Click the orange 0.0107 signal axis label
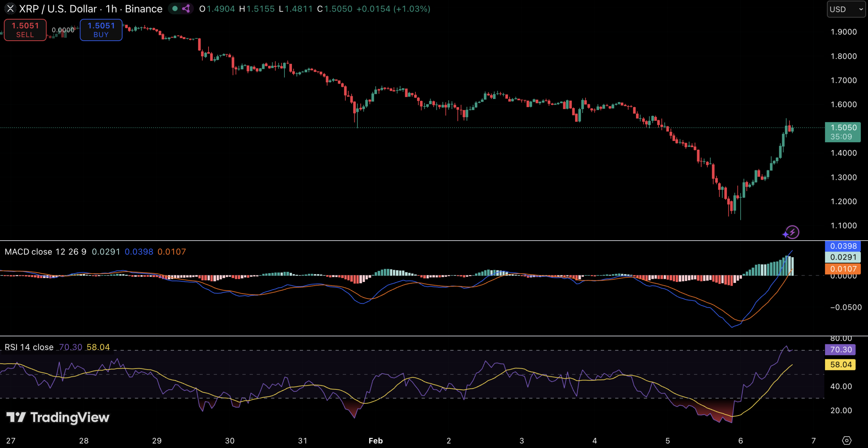The height and width of the screenshot is (448, 868). pyautogui.click(x=843, y=269)
